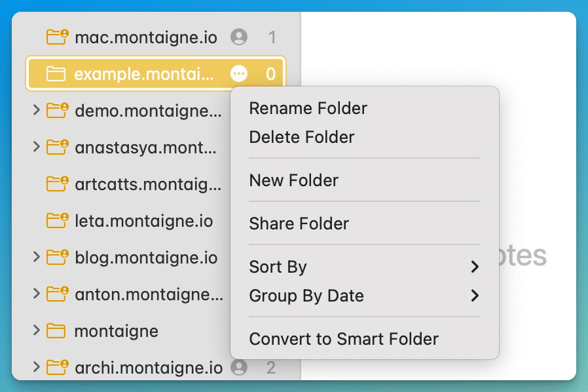Click the leta.montaigne.io folder icon
588x392 pixels.
pyautogui.click(x=58, y=220)
